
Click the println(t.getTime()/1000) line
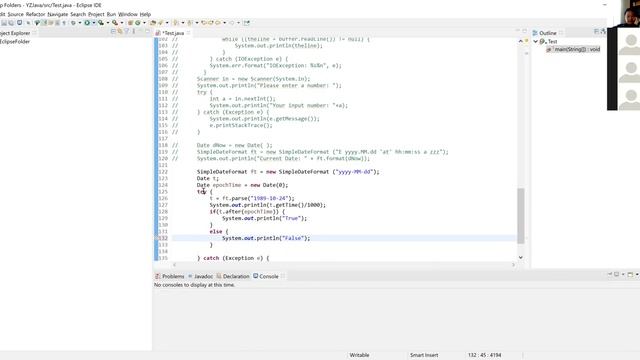[268, 205]
